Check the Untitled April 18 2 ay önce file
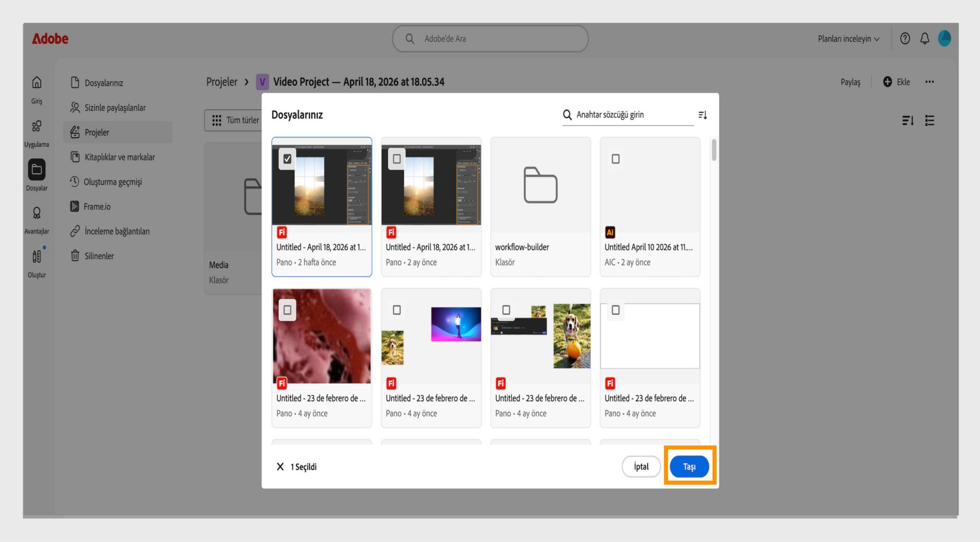The height and width of the screenshot is (542, 980). tap(397, 159)
